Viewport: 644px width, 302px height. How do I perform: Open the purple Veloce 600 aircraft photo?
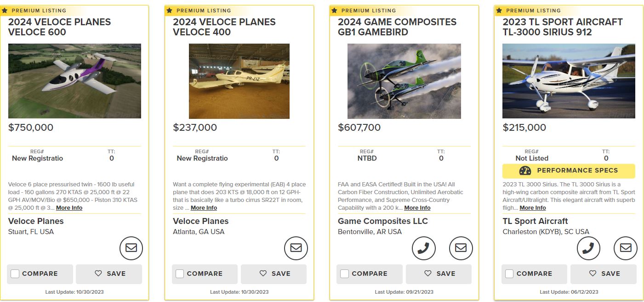pyautogui.click(x=74, y=81)
